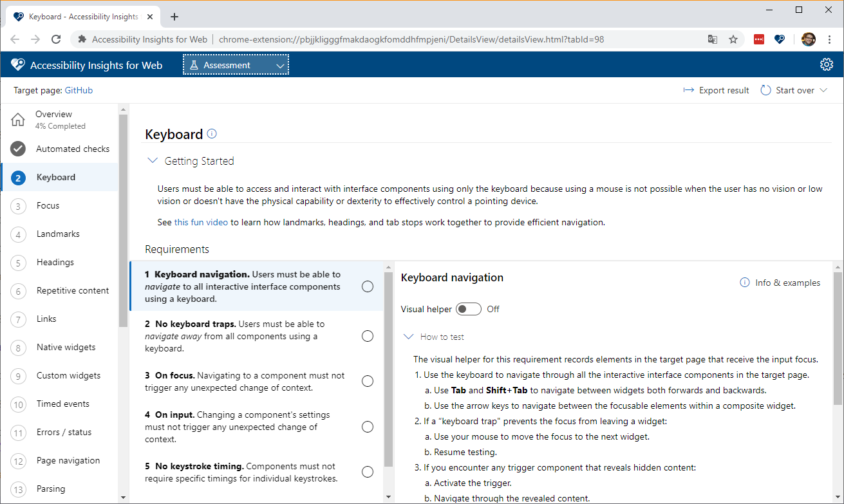The width and height of the screenshot is (844, 504).
Task: Reload the page with refresh icon
Action: (x=56, y=39)
